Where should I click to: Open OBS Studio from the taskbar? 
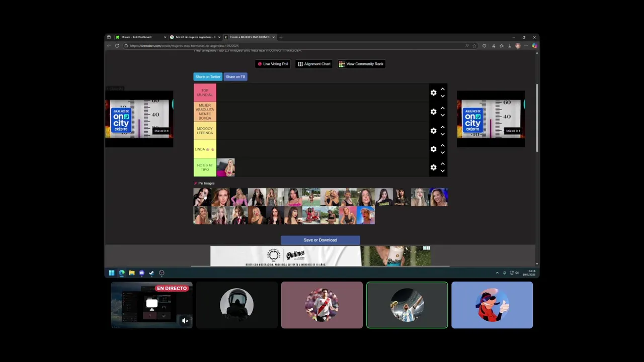coord(162,273)
